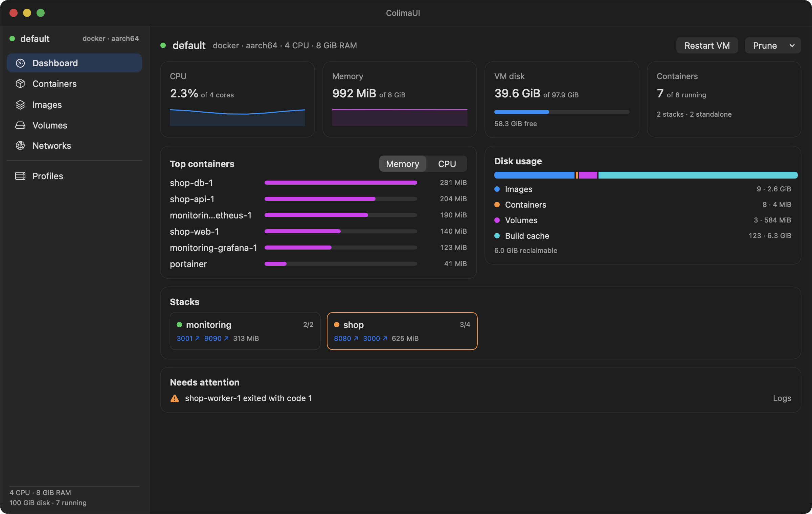Open port 3000 link on shop stack
Screen dimensions: 812x514
pos(375,338)
